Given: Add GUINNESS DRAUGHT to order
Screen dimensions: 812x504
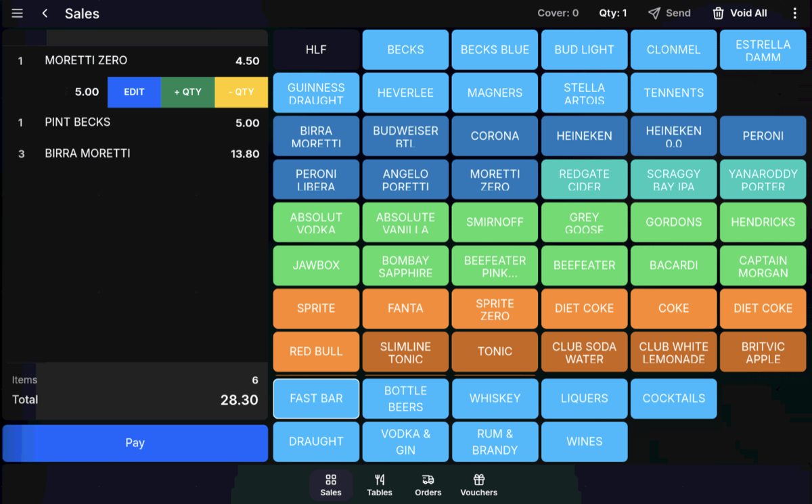Looking at the screenshot, I should pos(316,93).
